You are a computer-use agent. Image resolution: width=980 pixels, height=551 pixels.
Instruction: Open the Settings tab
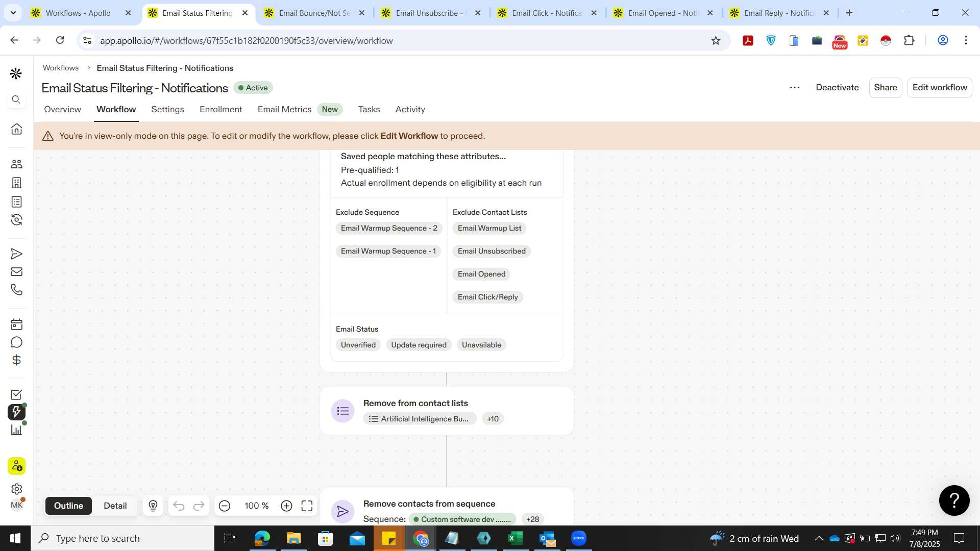[167, 109]
